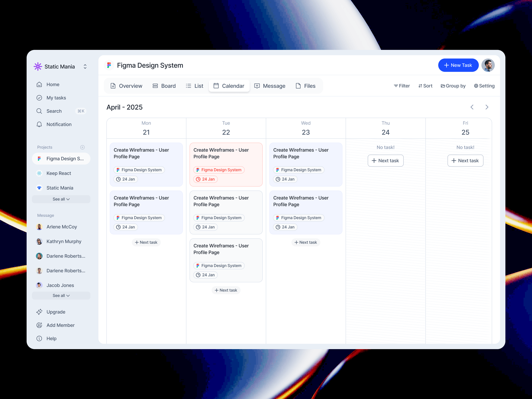Switch to Files tab
The height and width of the screenshot is (399, 532).
[305, 86]
